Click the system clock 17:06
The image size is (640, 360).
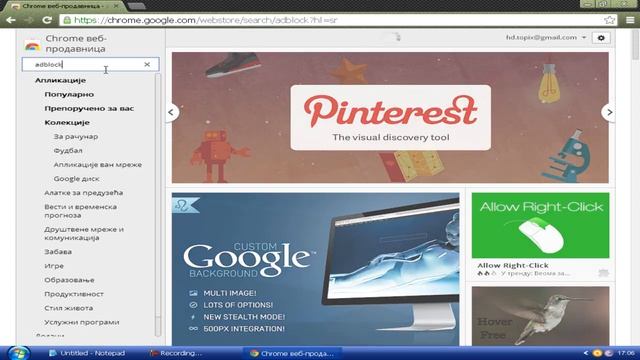tap(626, 353)
